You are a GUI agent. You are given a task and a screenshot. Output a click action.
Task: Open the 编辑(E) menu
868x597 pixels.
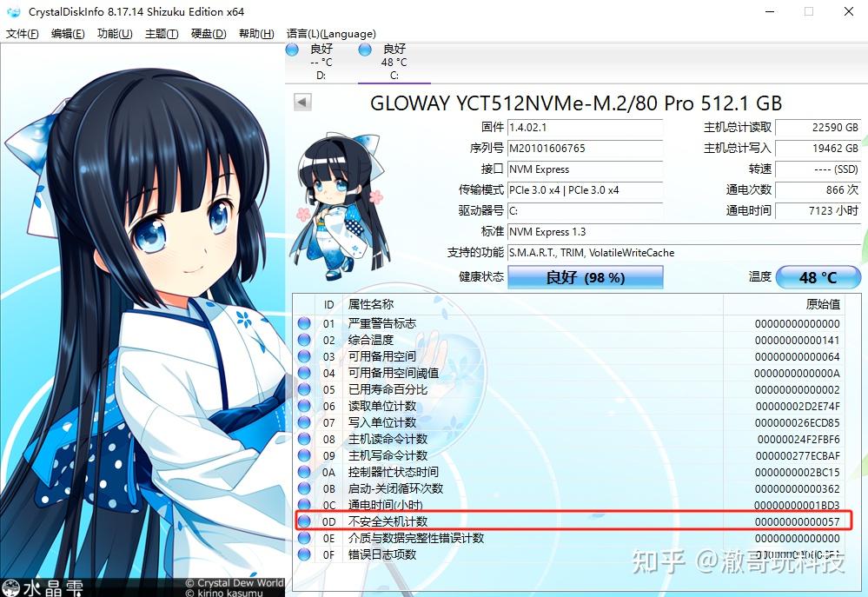click(68, 34)
